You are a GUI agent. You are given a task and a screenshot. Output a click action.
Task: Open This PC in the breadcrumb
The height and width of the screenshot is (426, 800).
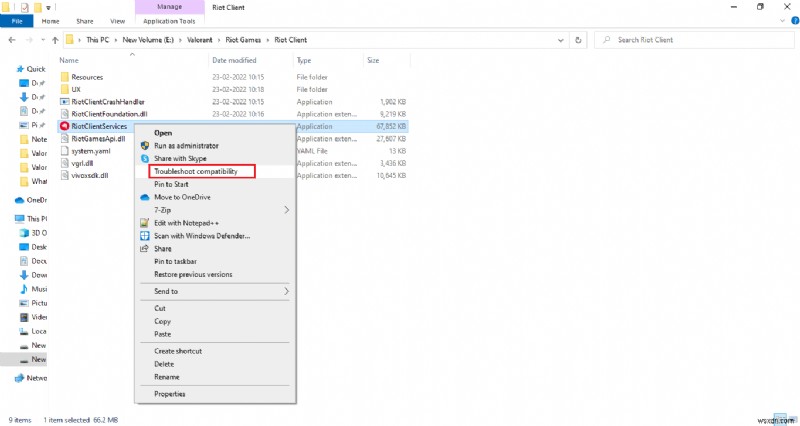97,40
